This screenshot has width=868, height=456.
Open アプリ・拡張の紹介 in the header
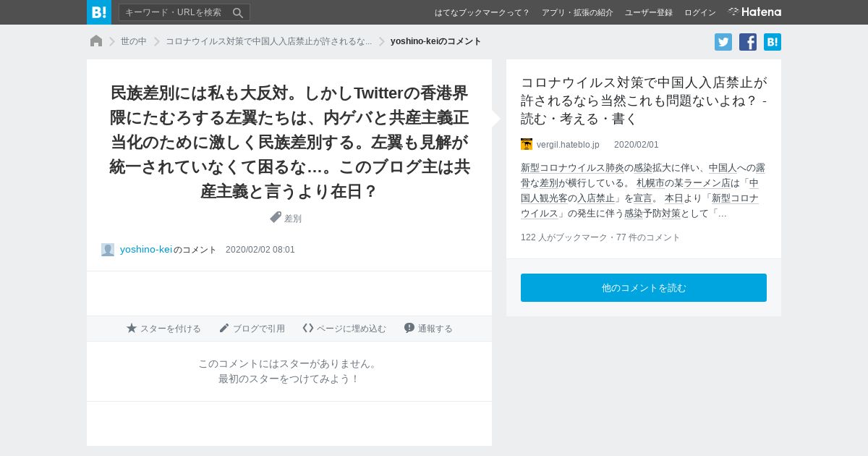577,12
